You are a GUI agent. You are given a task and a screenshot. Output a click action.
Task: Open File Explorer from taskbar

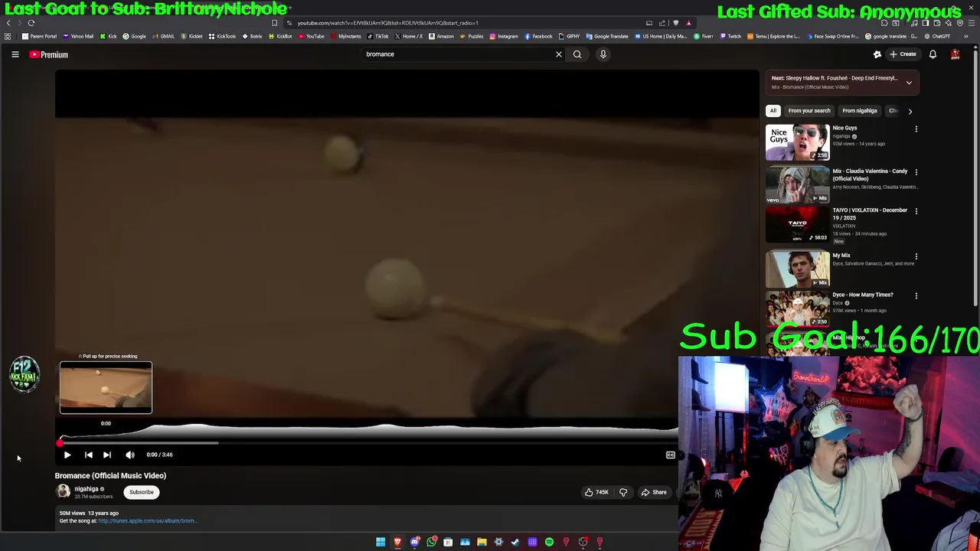tap(482, 542)
